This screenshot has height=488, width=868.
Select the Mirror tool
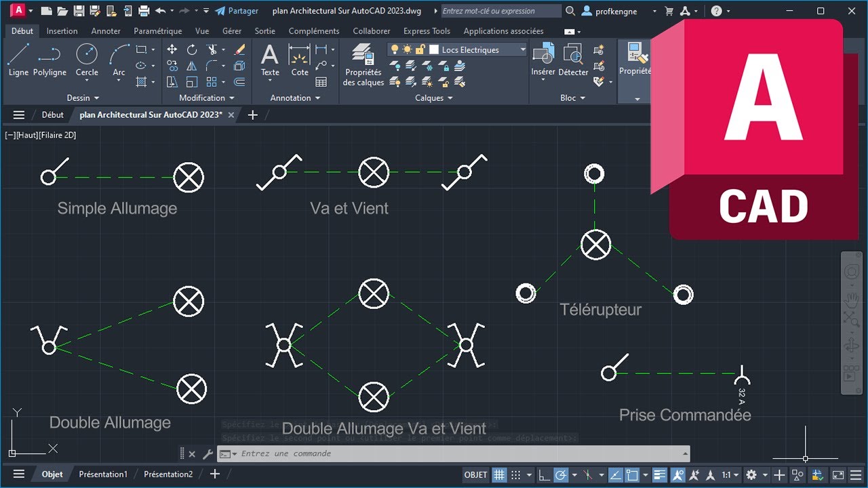click(192, 66)
